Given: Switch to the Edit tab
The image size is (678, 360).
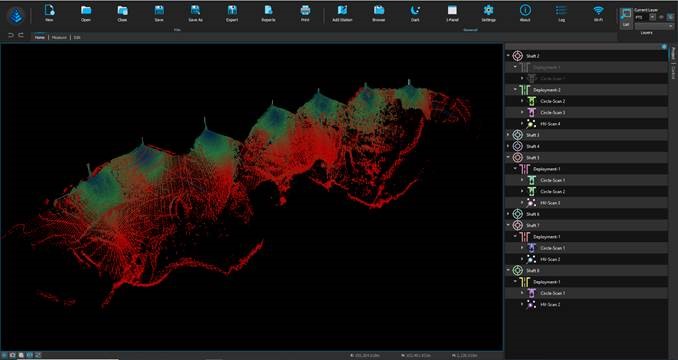Looking at the screenshot, I should coord(77,38).
